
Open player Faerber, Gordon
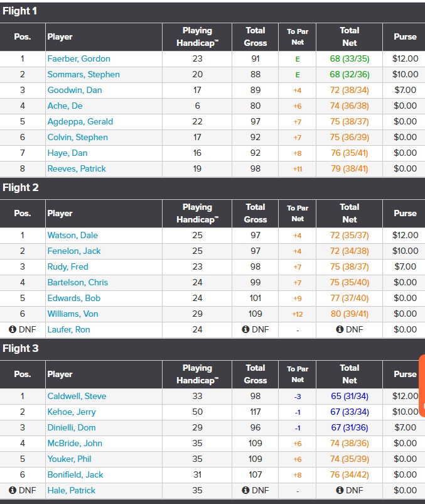78,58
